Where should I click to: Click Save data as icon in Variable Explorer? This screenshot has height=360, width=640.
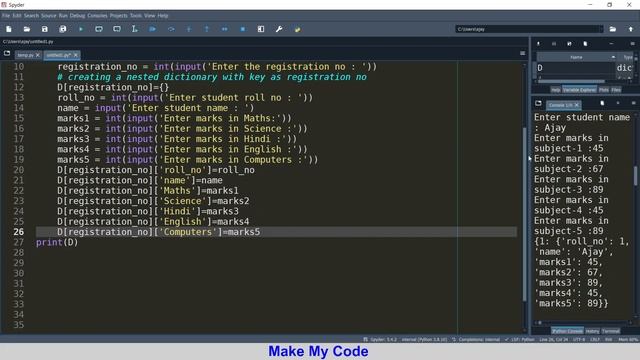click(569, 44)
